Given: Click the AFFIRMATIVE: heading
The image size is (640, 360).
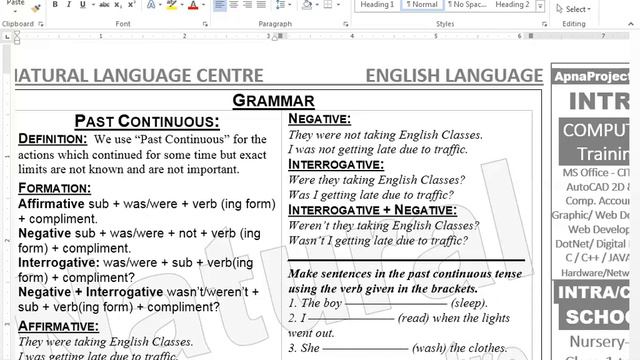Looking at the screenshot, I should pos(58,326).
